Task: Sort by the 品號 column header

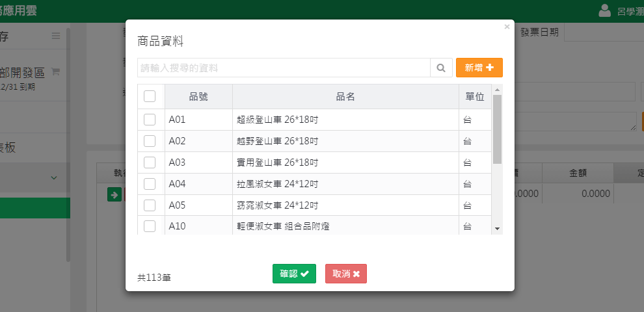Action: pos(198,96)
